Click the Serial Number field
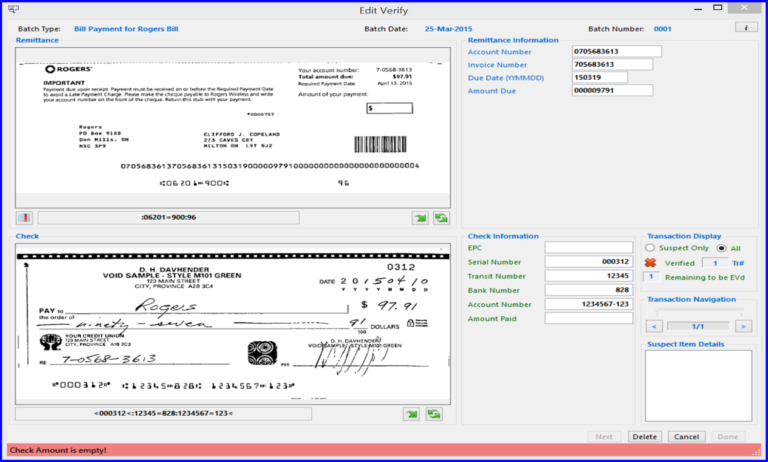Image resolution: width=768 pixels, height=462 pixels. tap(589, 262)
